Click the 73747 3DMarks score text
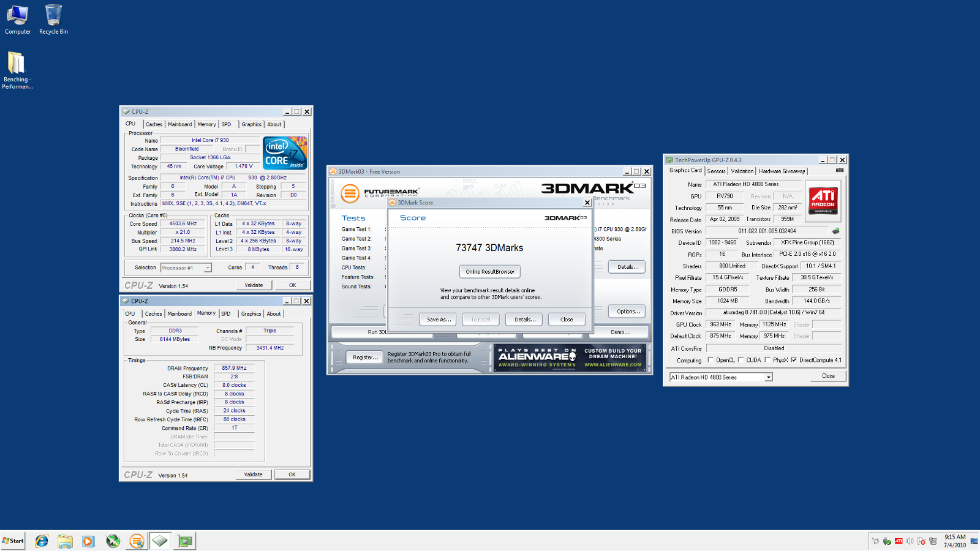The image size is (980, 551). (x=489, y=248)
